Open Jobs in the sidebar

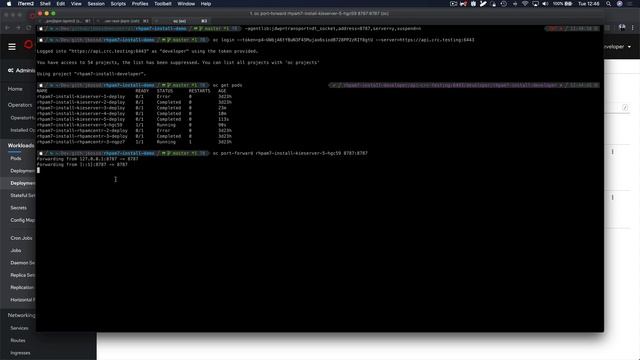tap(16, 250)
